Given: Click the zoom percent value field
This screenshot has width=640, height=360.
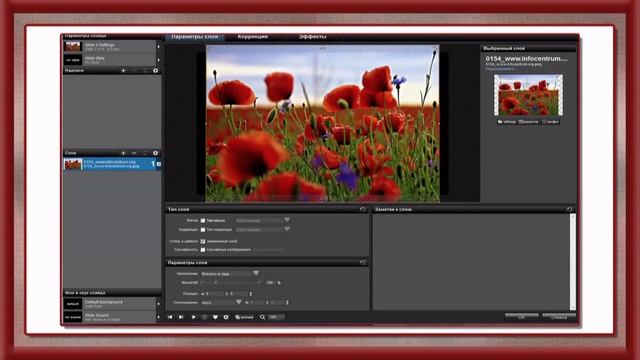Looking at the screenshot, I should [270, 282].
